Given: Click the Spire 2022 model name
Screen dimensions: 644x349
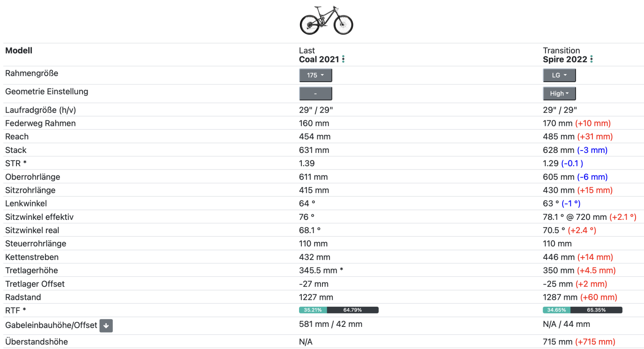Looking at the screenshot, I should pyautogui.click(x=565, y=60).
